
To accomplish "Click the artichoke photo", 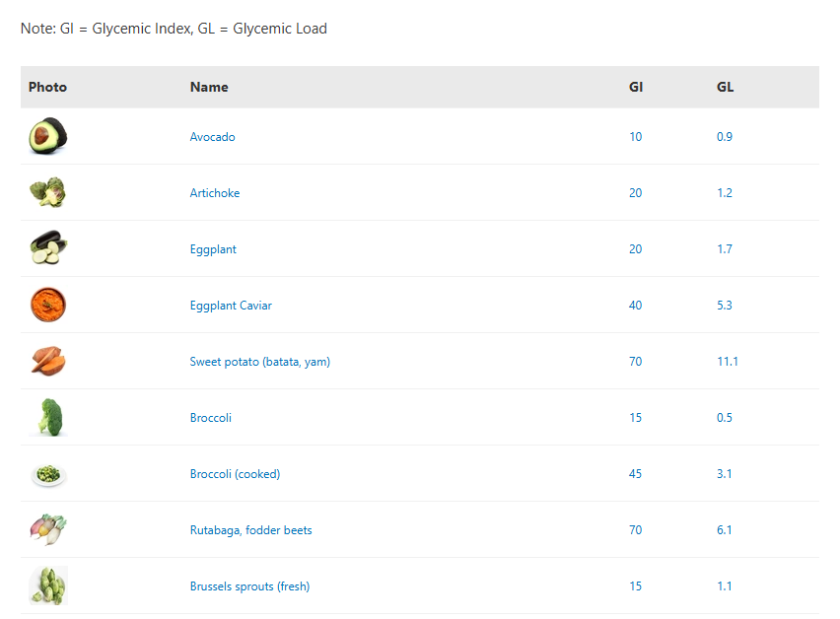I will pyautogui.click(x=48, y=192).
